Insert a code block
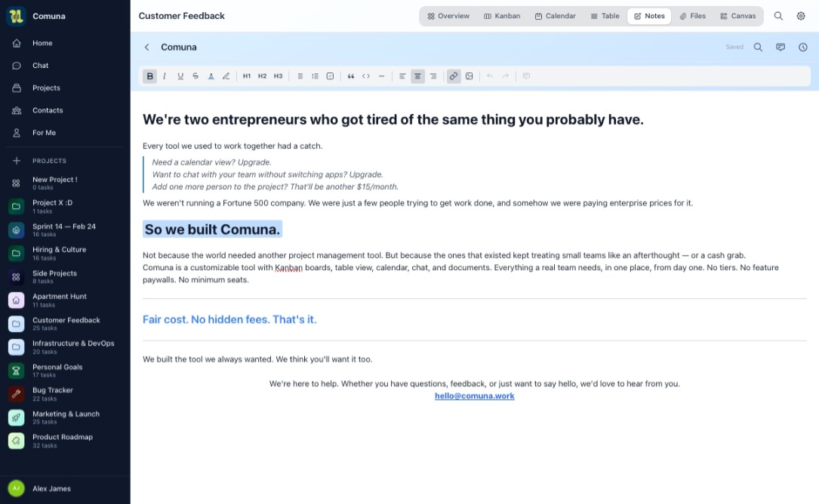 click(366, 76)
